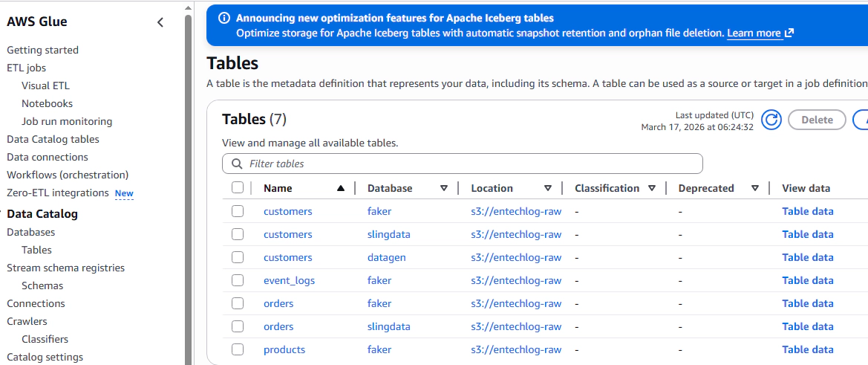Click the New badge beside Zero-ETL integrations
This screenshot has height=365, width=868.
point(124,193)
